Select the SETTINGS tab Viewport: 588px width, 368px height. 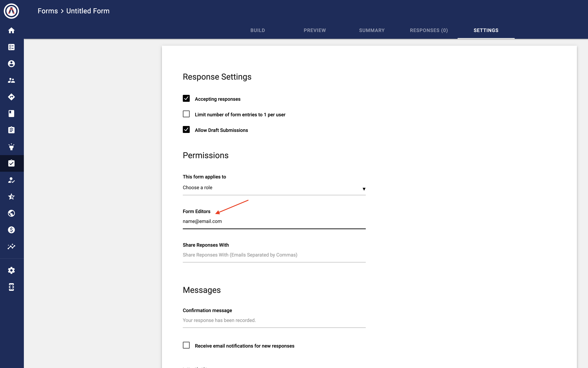coord(486,30)
